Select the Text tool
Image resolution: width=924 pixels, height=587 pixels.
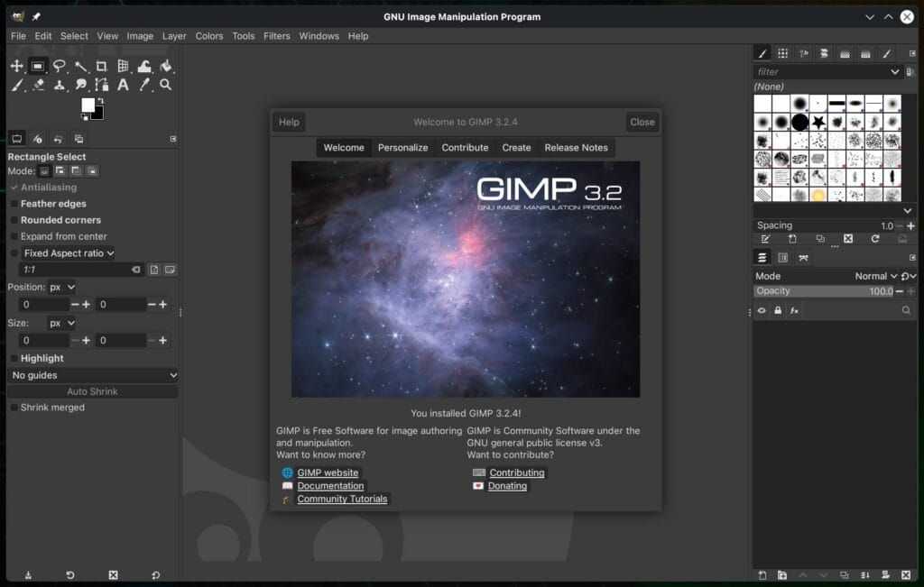click(123, 85)
